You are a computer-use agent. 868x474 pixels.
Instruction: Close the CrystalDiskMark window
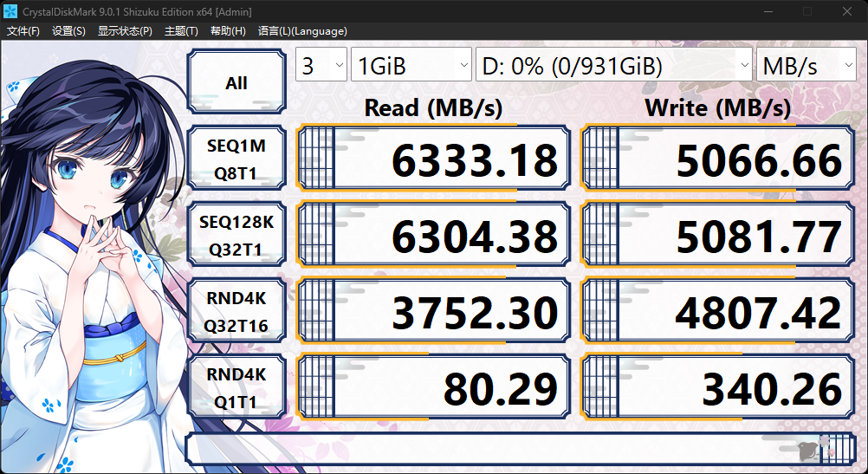[847, 11]
